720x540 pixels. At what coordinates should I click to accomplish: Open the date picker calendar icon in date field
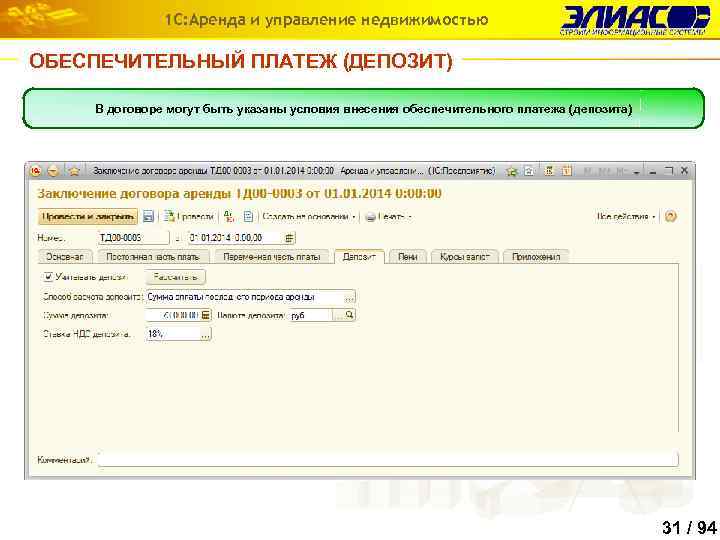tap(289, 238)
